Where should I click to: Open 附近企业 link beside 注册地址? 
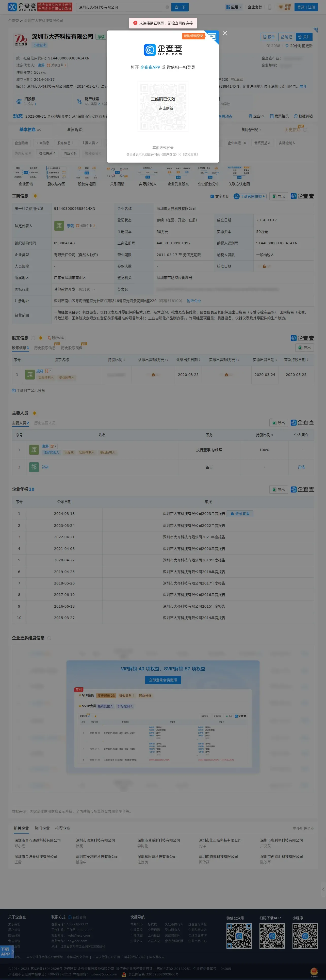point(194,301)
